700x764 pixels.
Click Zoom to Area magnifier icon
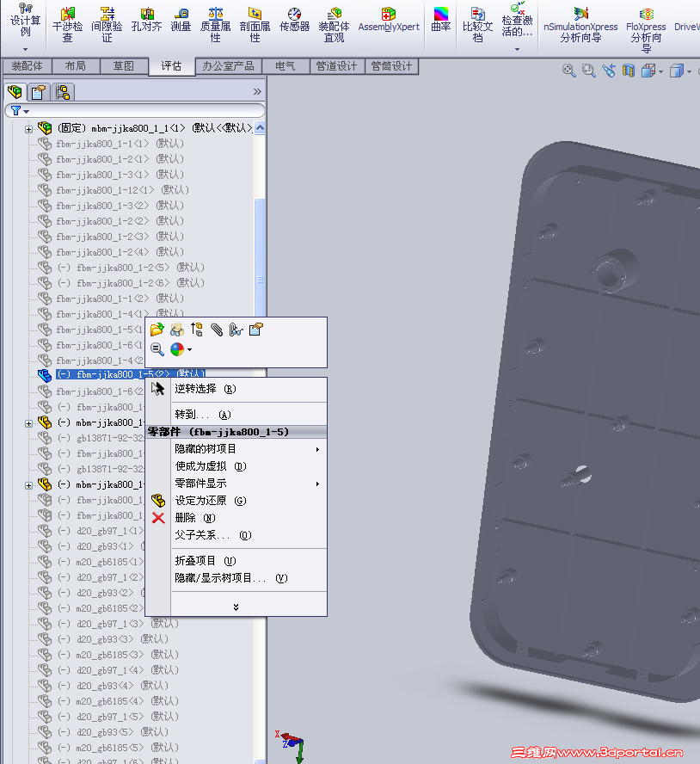[588, 71]
